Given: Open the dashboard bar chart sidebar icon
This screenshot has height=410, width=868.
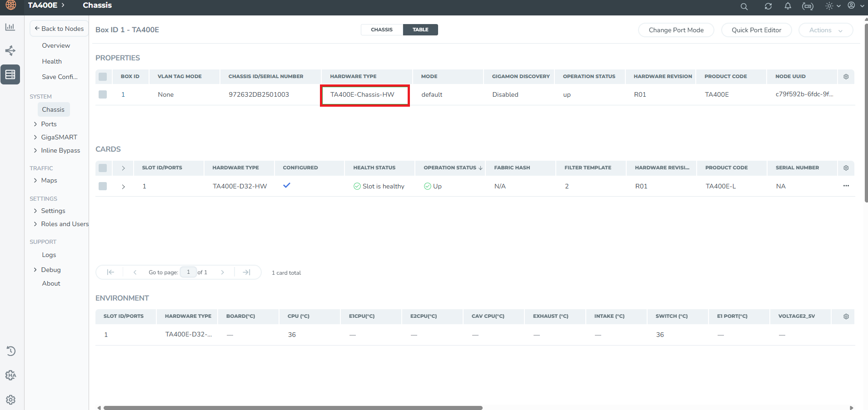Looking at the screenshot, I should point(10,27).
